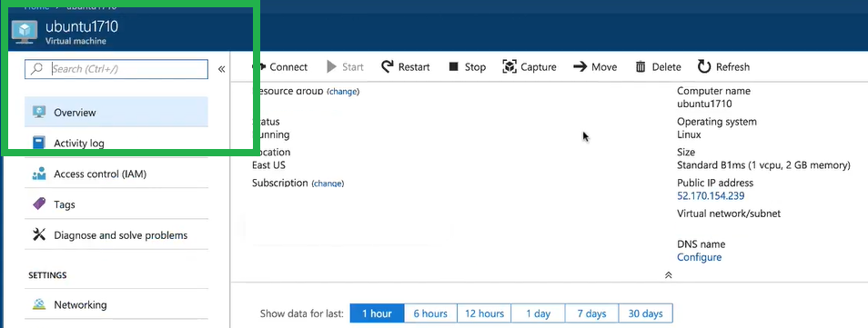This screenshot has width=868, height=328.
Task: Click Configure under DNS name
Action: pos(699,257)
